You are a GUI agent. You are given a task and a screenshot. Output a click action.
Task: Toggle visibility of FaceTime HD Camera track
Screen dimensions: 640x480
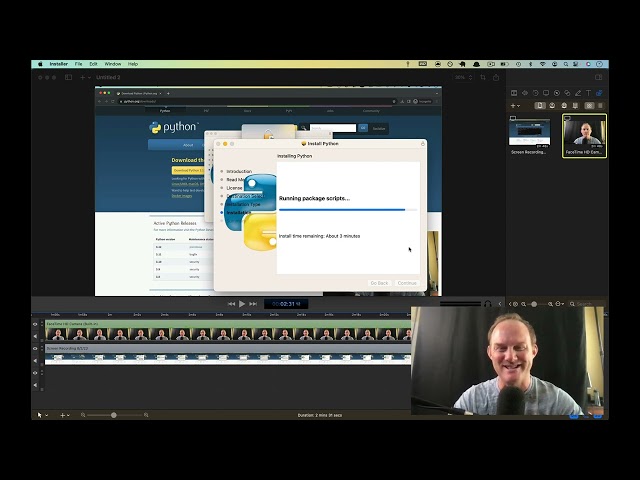pyautogui.click(x=35, y=324)
